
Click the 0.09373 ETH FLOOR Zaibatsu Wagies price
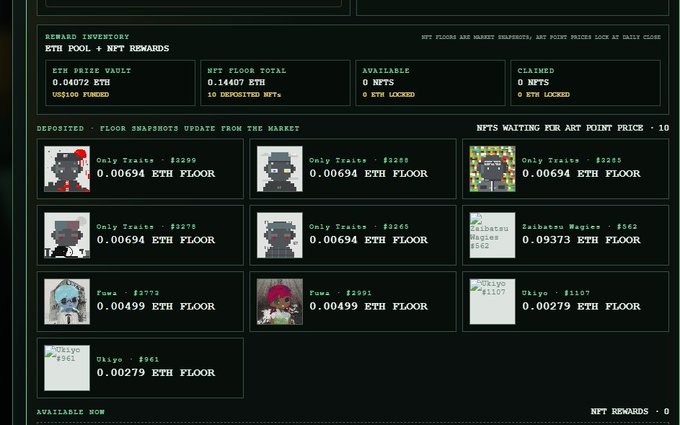coord(581,240)
